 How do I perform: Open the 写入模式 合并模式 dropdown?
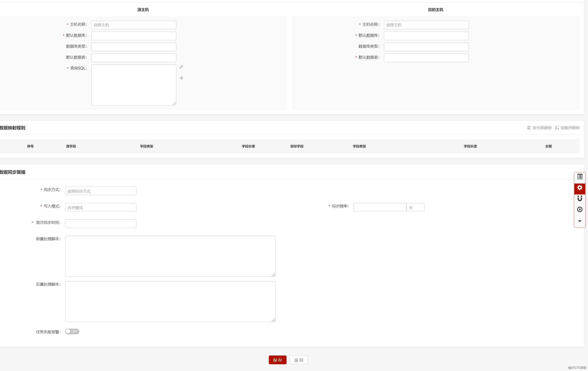point(101,207)
